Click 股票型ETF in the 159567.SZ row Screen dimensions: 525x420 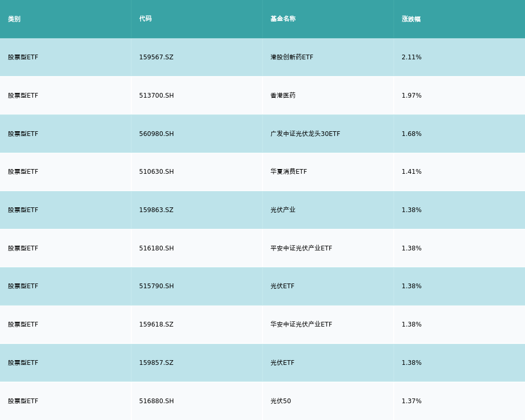[x=23, y=57]
